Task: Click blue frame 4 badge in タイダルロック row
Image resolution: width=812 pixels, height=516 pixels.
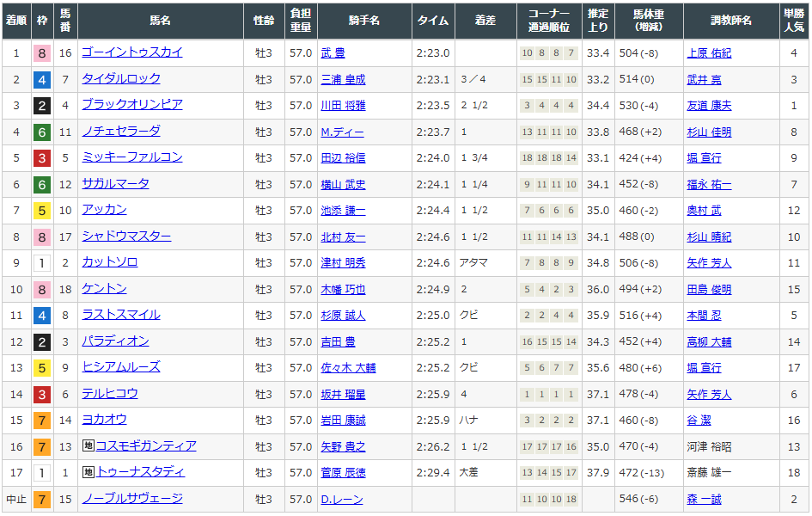Action: (41, 80)
